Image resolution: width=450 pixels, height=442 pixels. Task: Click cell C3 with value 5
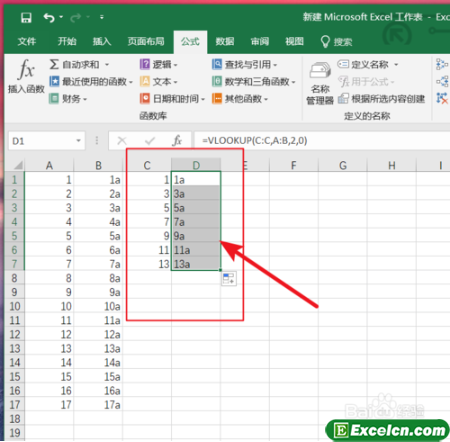(147, 208)
